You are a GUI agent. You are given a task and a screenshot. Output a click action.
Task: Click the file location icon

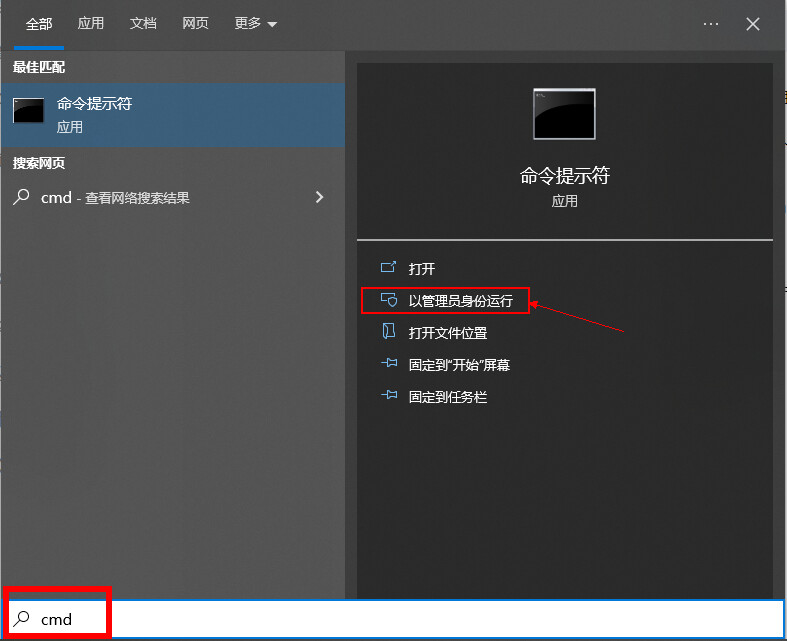(x=388, y=331)
